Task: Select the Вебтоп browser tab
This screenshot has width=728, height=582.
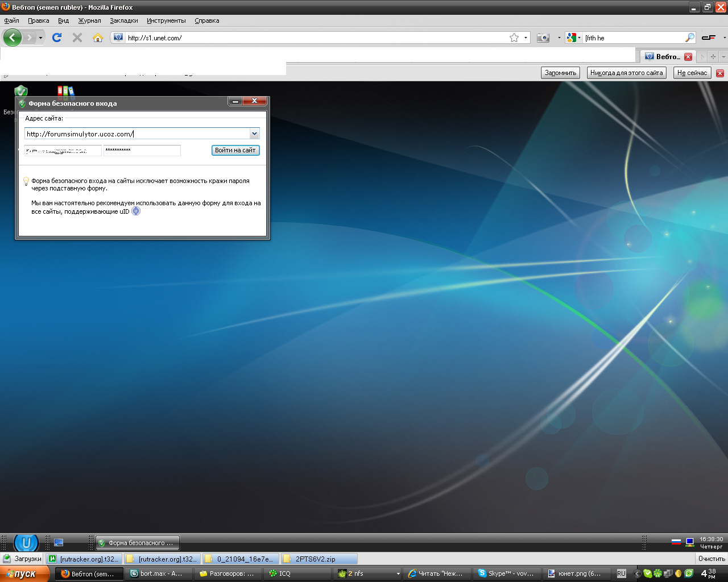Action: click(667, 57)
